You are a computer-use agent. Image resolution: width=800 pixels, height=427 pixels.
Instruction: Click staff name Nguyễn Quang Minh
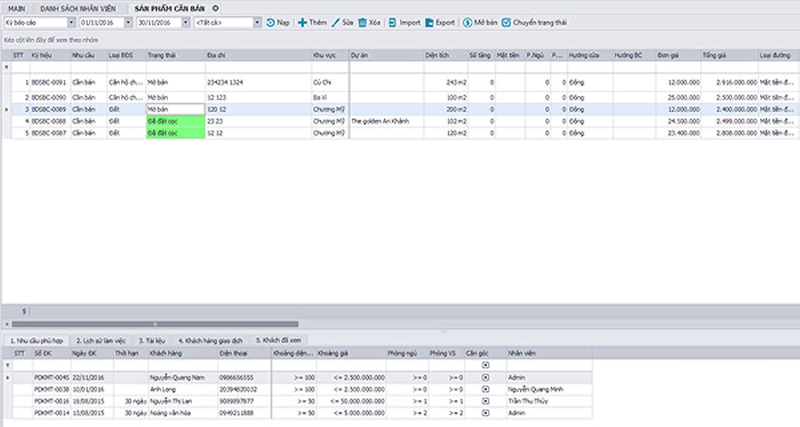[x=536, y=389]
